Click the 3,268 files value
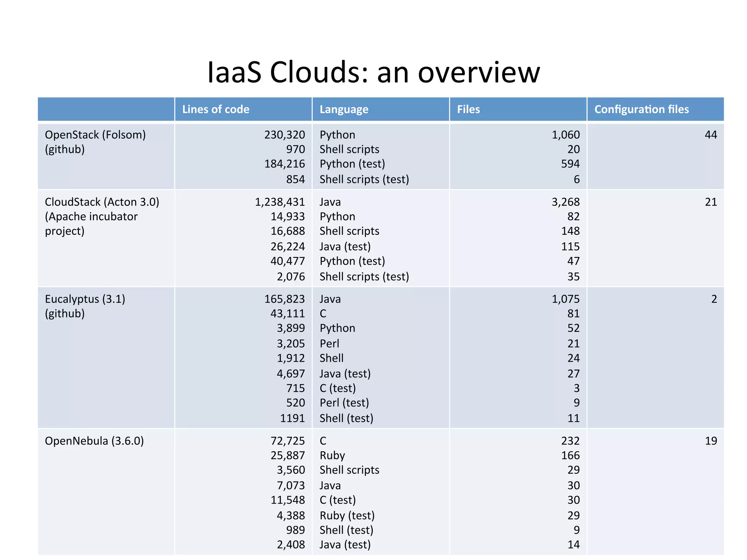Viewport: 747px width, 560px height. coord(565,202)
